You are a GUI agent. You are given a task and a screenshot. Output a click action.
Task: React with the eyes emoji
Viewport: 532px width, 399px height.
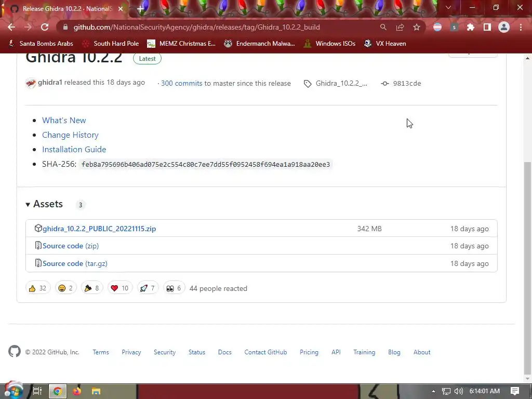[174, 288]
